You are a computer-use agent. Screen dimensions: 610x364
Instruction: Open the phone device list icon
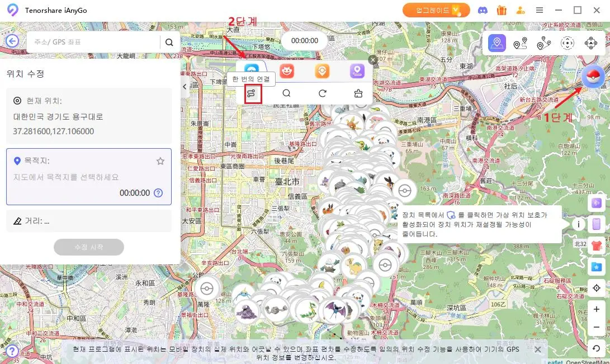click(597, 224)
